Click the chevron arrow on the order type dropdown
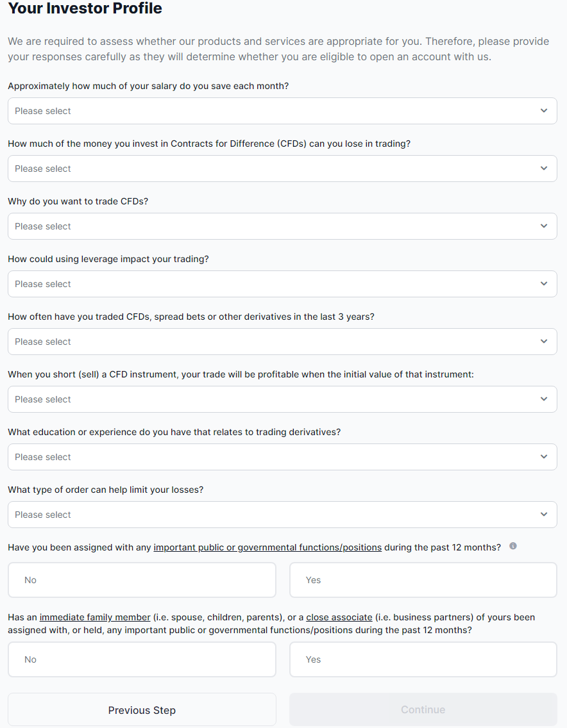 [544, 515]
